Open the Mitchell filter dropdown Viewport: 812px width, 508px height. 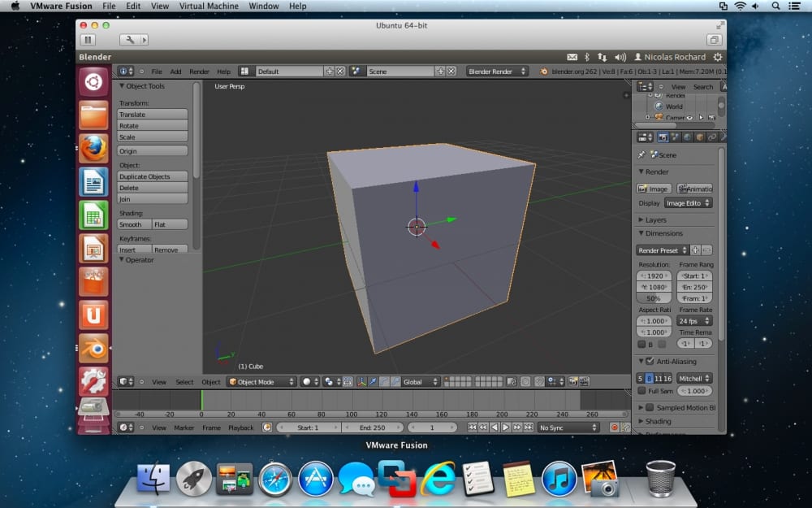[694, 379]
